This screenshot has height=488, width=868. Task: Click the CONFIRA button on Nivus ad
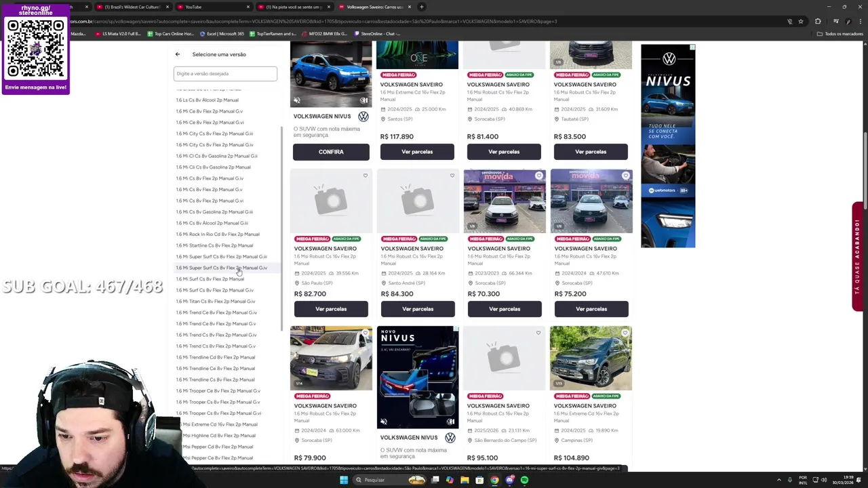pyautogui.click(x=331, y=152)
